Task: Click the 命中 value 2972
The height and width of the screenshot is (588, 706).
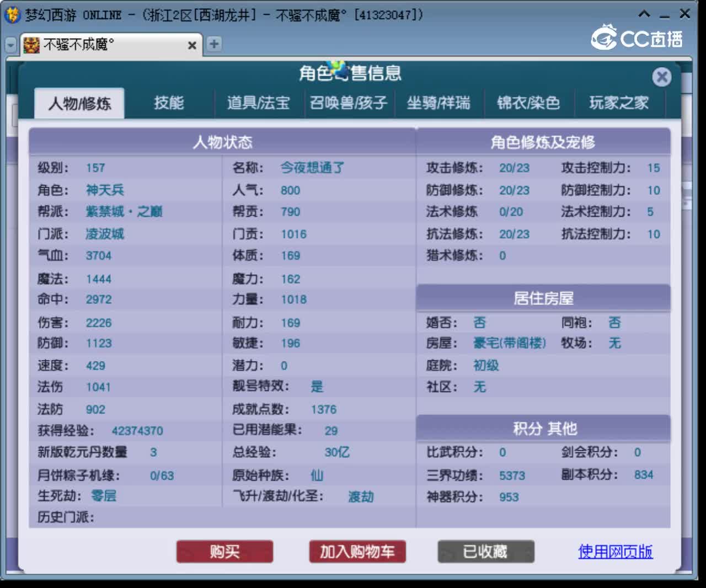Action: coord(99,300)
